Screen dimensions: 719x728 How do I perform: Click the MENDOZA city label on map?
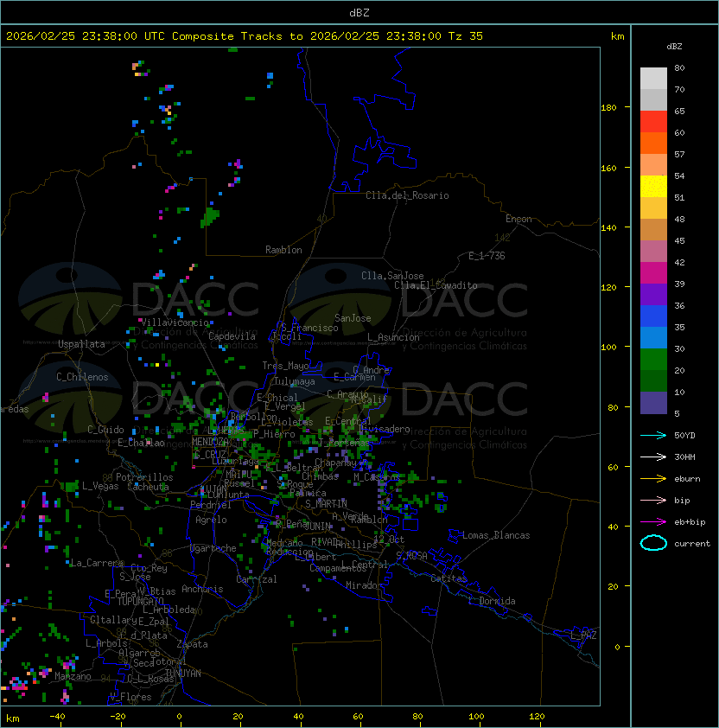tap(211, 442)
